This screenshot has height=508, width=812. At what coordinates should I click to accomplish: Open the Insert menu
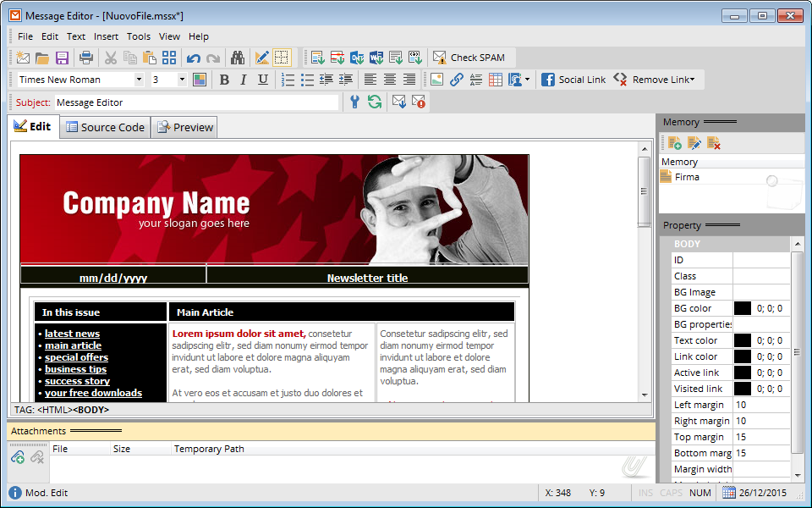point(106,36)
